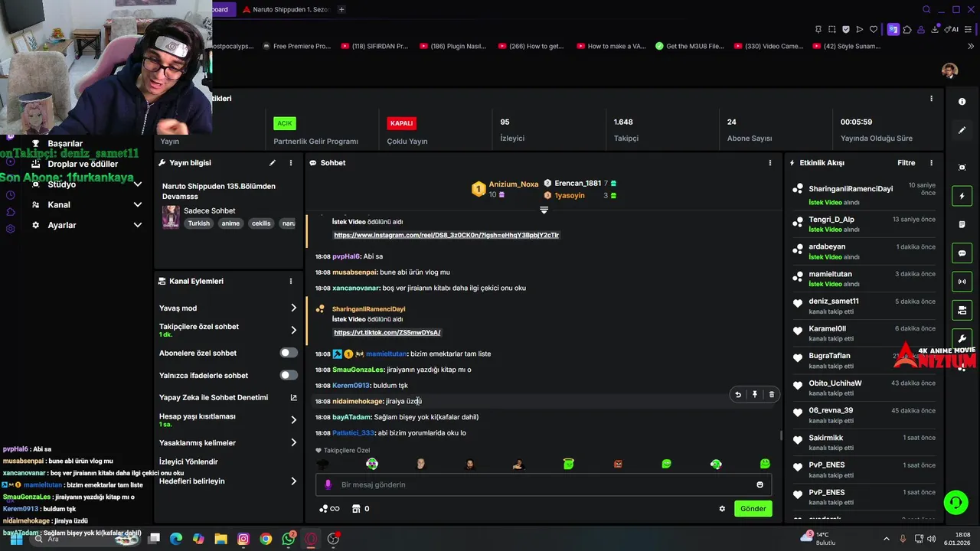The height and width of the screenshot is (551, 980).
Task: Click the store icon showing 0
Action: (x=361, y=509)
